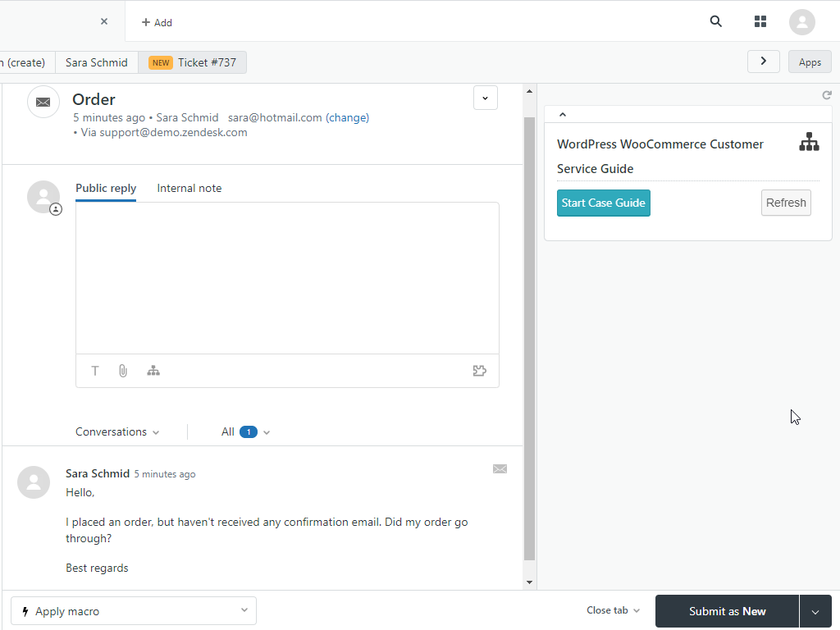840x630 pixels.
Task: Toggle the Apps panel button
Action: (x=810, y=62)
